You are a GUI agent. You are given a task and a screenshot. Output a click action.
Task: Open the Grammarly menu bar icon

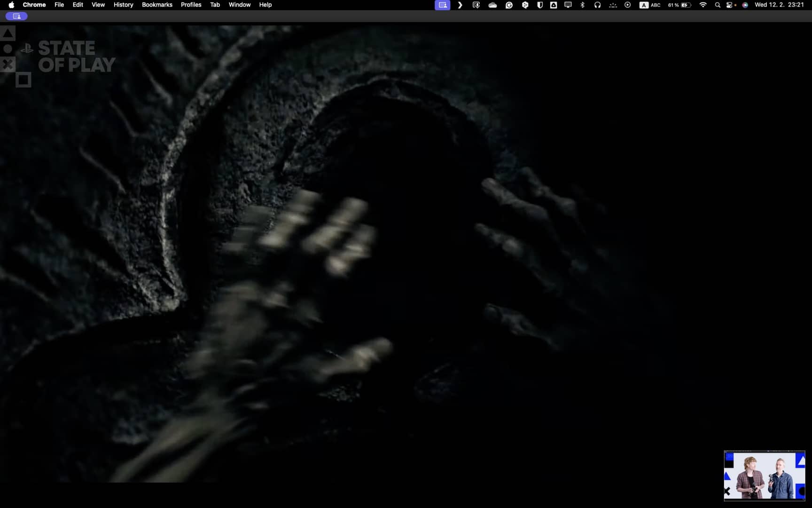(x=509, y=5)
